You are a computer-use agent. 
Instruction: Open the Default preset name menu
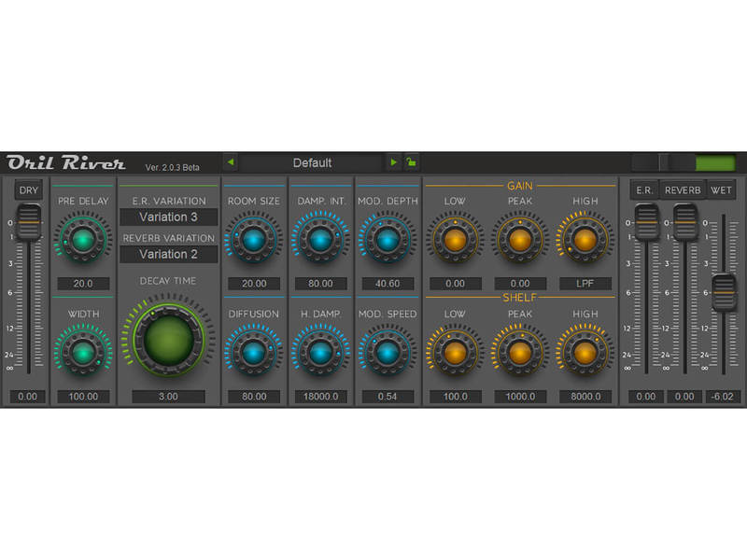click(x=312, y=162)
